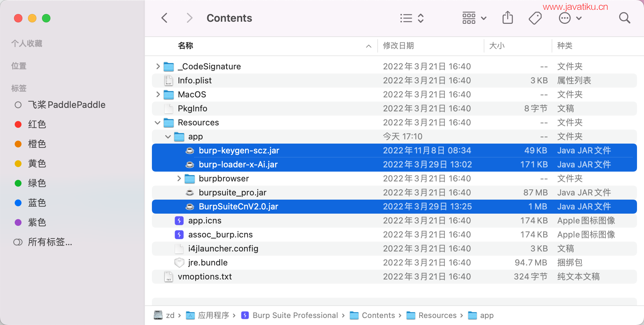Expand the MacOS folder
644x325 pixels.
158,94
